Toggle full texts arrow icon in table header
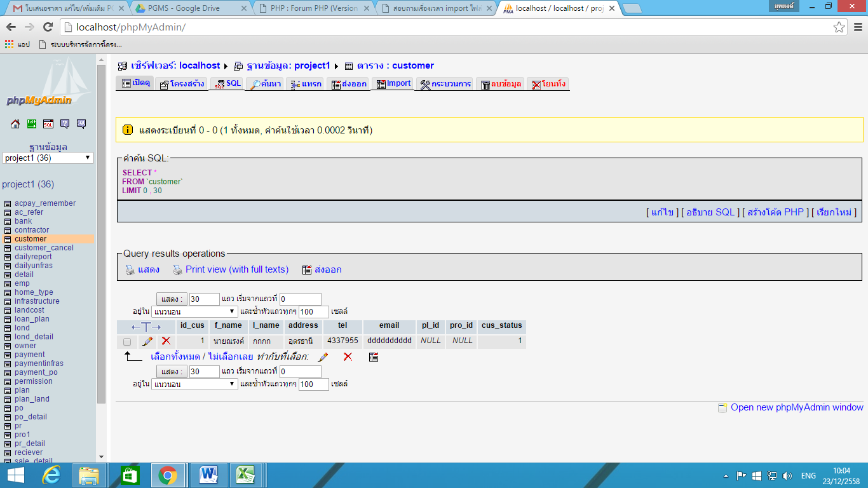Image resolution: width=868 pixels, height=488 pixels. [146, 327]
